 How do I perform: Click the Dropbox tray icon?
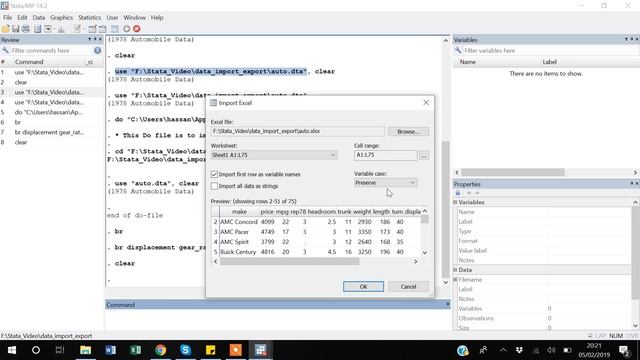click(519, 350)
